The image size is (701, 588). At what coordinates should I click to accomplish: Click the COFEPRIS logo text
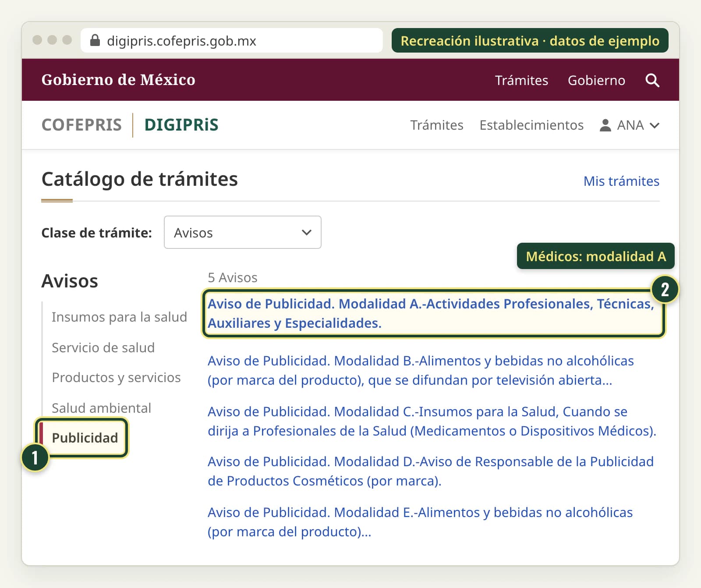tap(81, 125)
